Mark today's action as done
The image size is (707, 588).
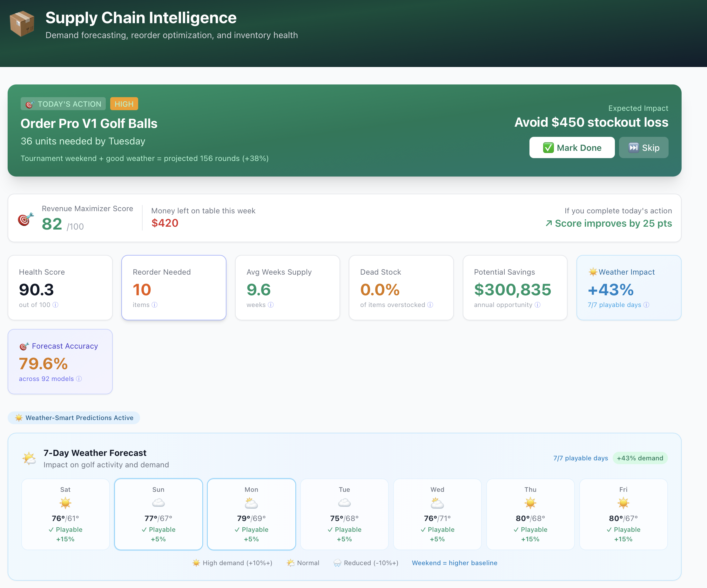572,147
